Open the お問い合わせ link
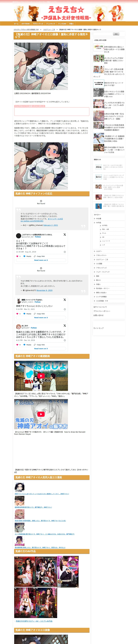 tap(98, 315)
